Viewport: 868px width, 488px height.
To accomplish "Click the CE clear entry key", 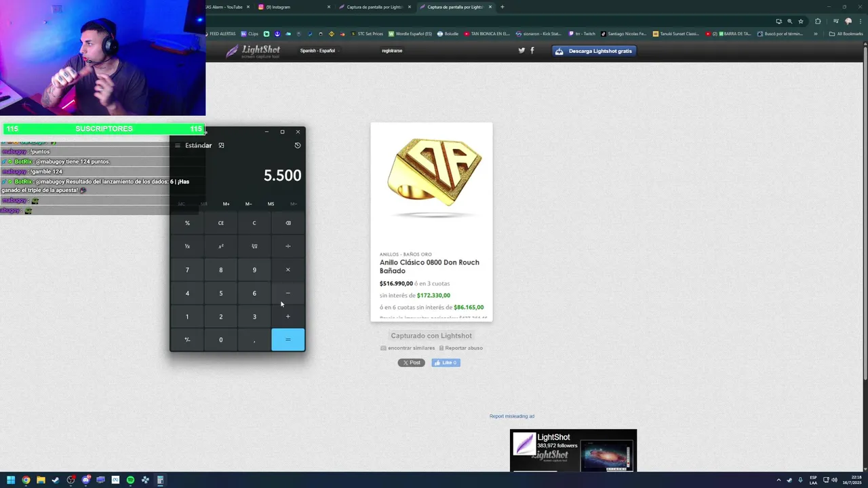I will pyautogui.click(x=220, y=223).
